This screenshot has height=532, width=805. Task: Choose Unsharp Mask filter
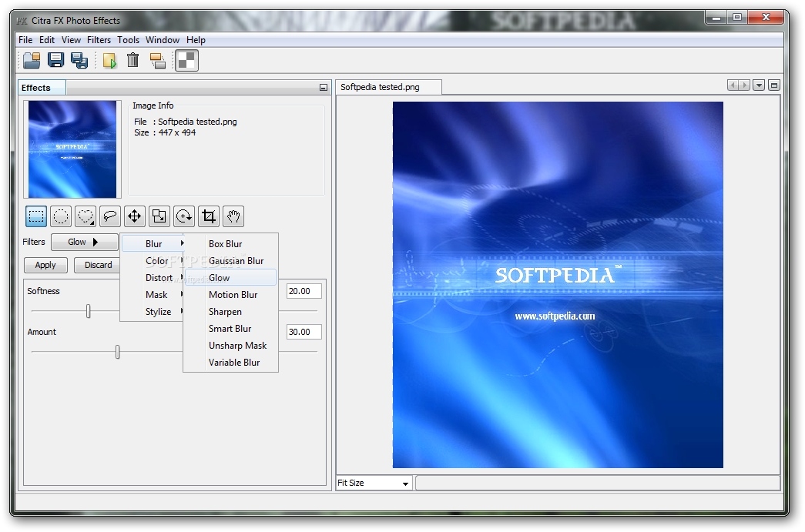230,345
